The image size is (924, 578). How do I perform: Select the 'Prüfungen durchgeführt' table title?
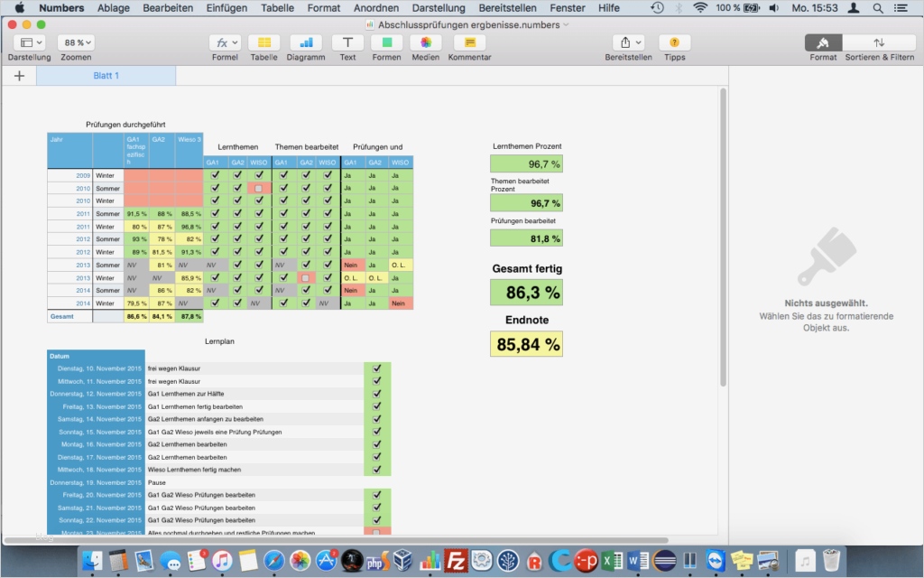tap(125, 125)
